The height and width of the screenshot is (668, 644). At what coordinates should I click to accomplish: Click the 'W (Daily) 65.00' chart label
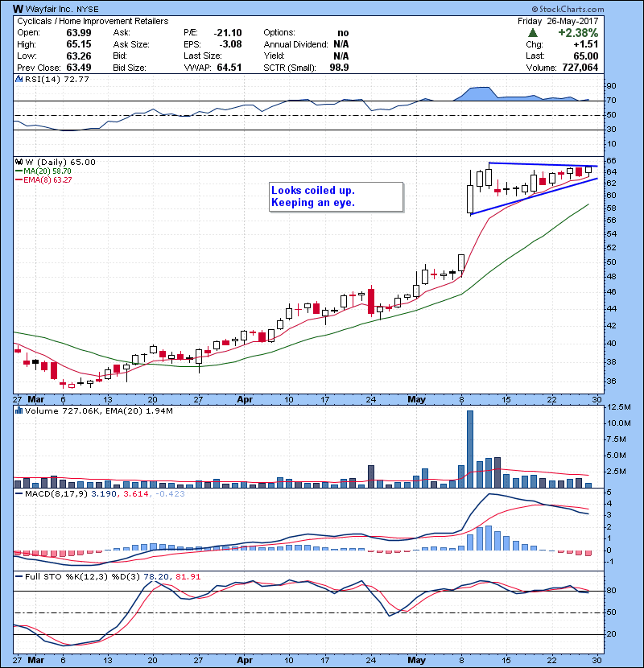coord(60,162)
